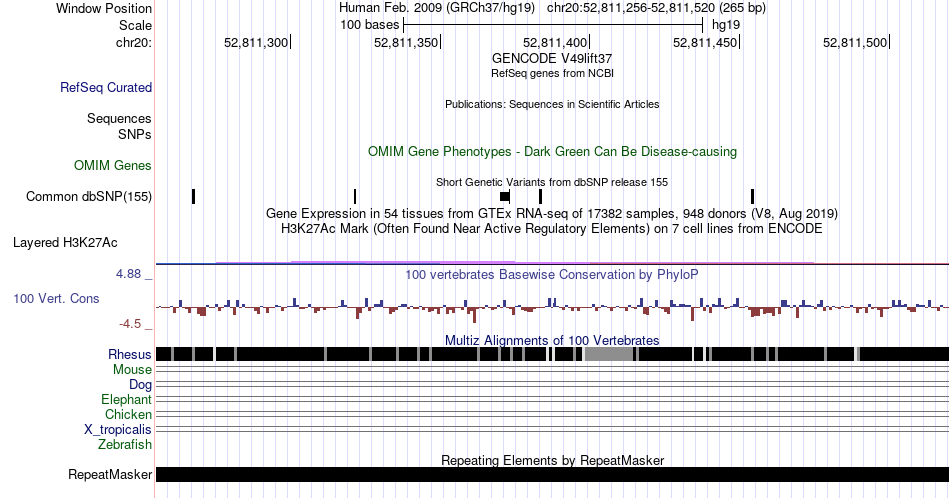Click the Chicken species label
Screen dimensions: 950x498
(128, 414)
